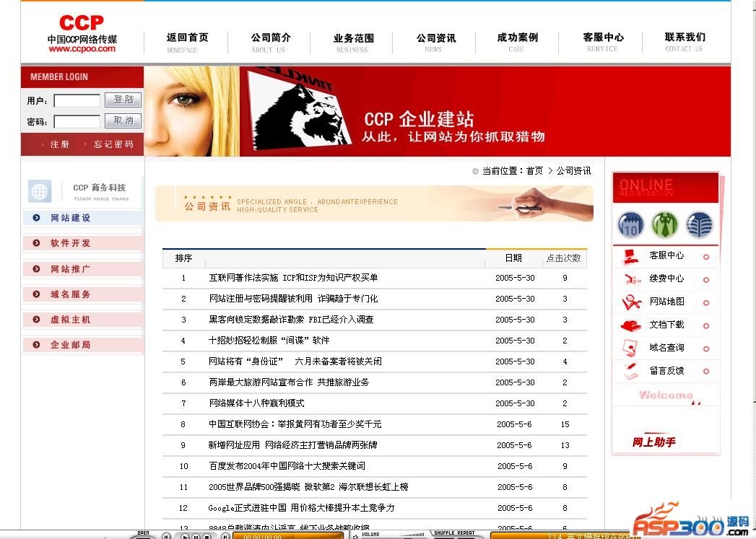This screenshot has width=756, height=539.
Task: Click the computer icon beside 客服中心
Action: click(630, 256)
